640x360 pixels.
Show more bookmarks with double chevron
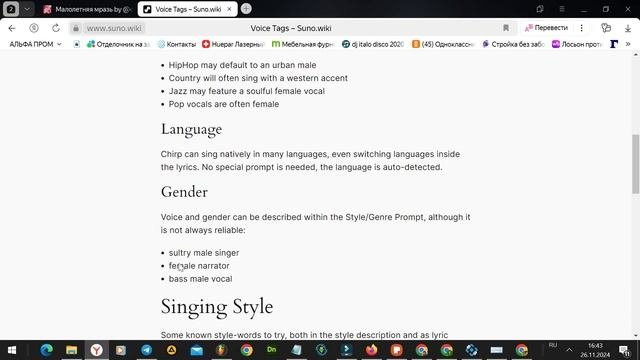pyautogui.click(x=628, y=44)
